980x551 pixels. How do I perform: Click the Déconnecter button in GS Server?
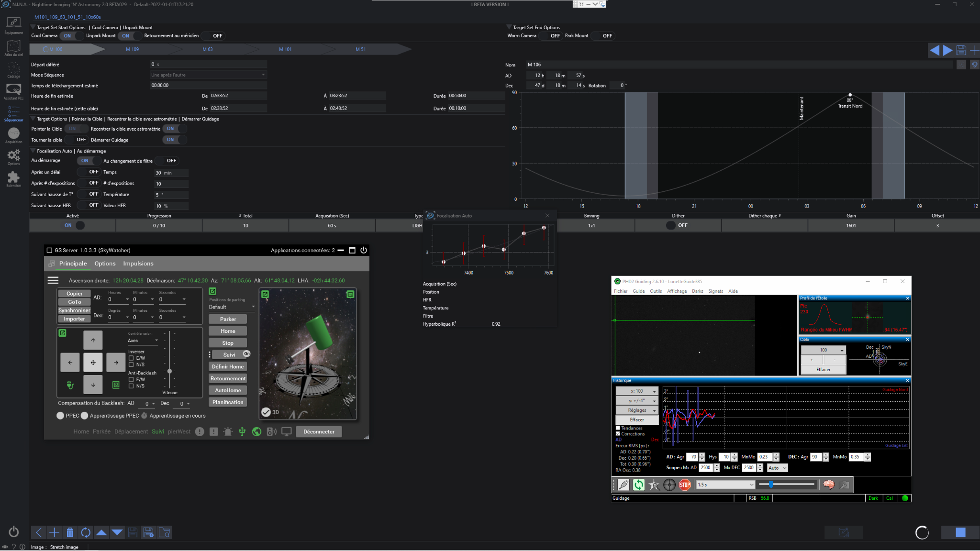[x=319, y=431]
